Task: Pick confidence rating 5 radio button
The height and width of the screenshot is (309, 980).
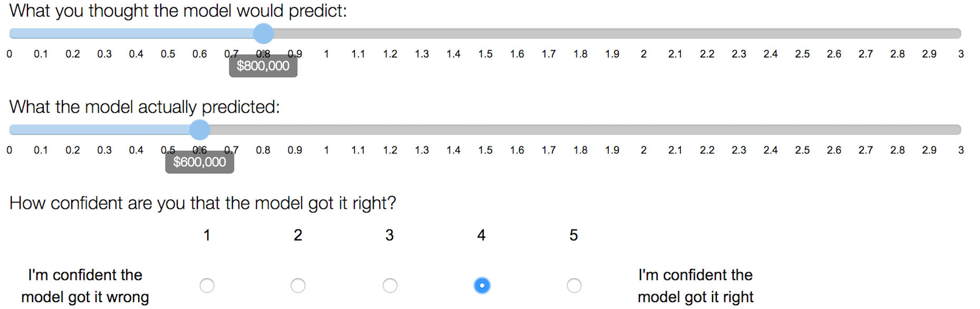Action: (x=574, y=285)
